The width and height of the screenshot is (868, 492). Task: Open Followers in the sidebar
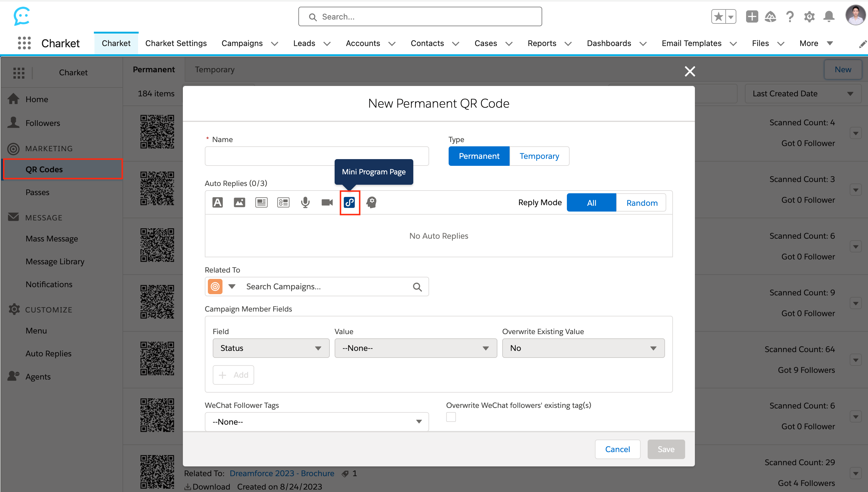[x=43, y=123]
